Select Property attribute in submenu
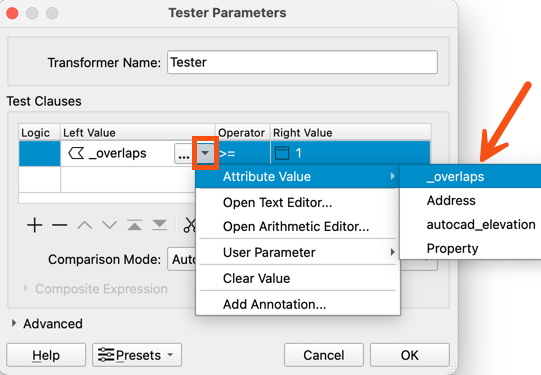The width and height of the screenshot is (541, 375). [x=471, y=248]
